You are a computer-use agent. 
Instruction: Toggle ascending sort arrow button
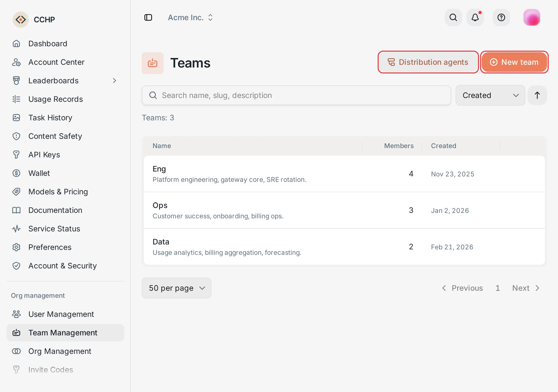[537, 95]
